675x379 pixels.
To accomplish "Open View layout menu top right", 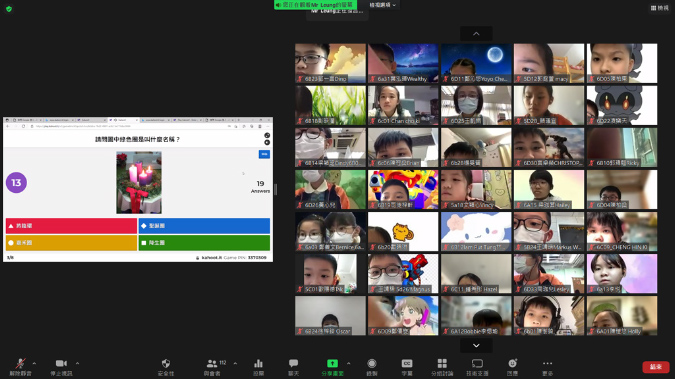I will pos(660,8).
